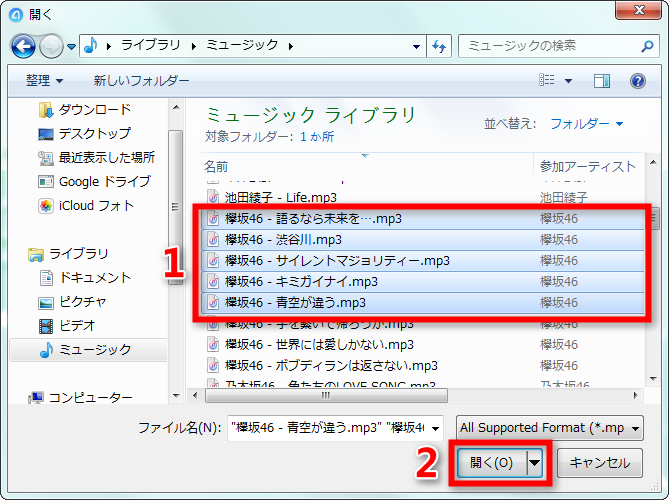Click the greyed forward navigation arrow

[51, 46]
